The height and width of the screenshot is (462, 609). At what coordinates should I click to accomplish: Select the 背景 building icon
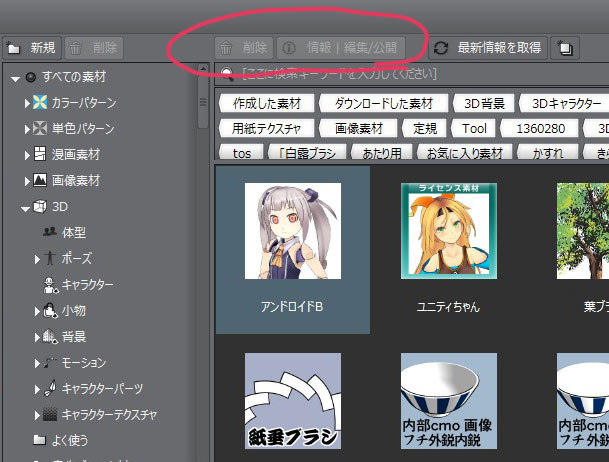click(x=50, y=337)
